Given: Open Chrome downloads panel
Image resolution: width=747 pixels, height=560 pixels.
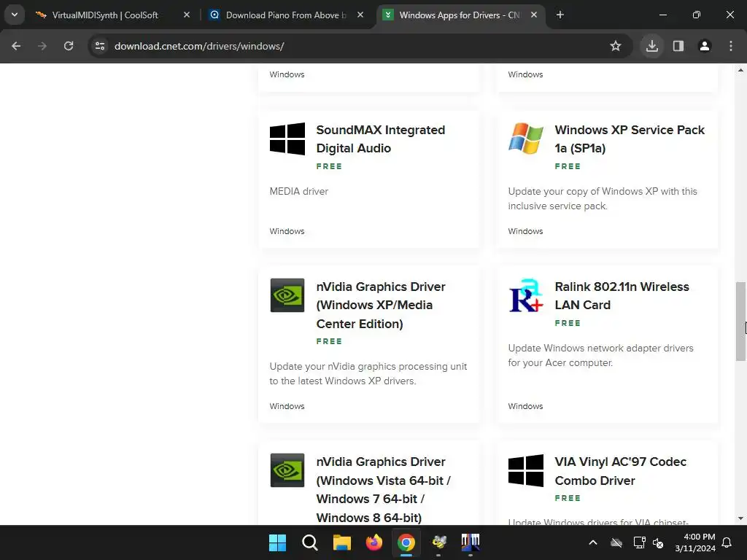Looking at the screenshot, I should 652,46.
